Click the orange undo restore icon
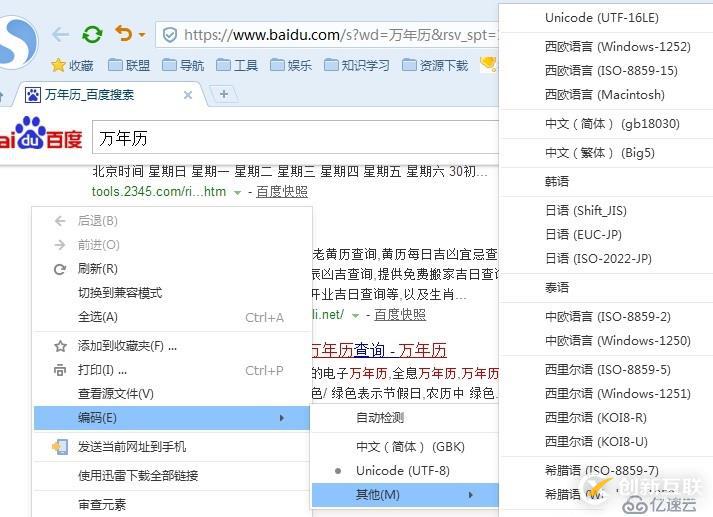Image resolution: width=713 pixels, height=517 pixels. tap(124, 34)
